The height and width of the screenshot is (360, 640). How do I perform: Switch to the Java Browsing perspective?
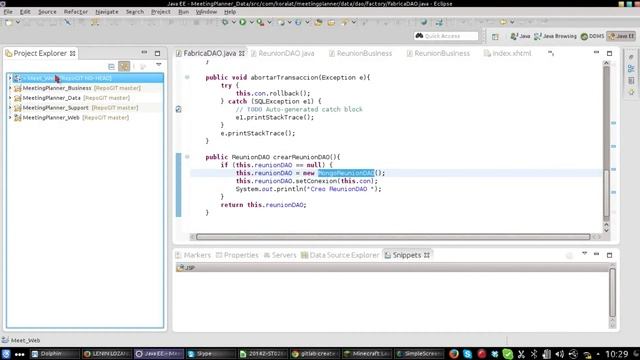[x=556, y=36]
